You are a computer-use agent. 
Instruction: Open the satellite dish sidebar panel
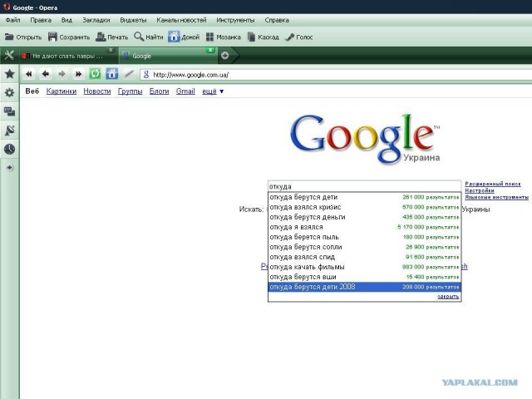click(x=9, y=131)
